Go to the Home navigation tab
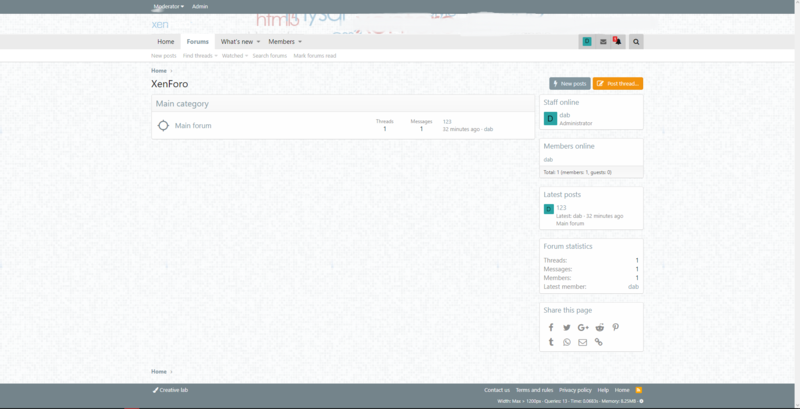This screenshot has height=409, width=800. point(165,42)
